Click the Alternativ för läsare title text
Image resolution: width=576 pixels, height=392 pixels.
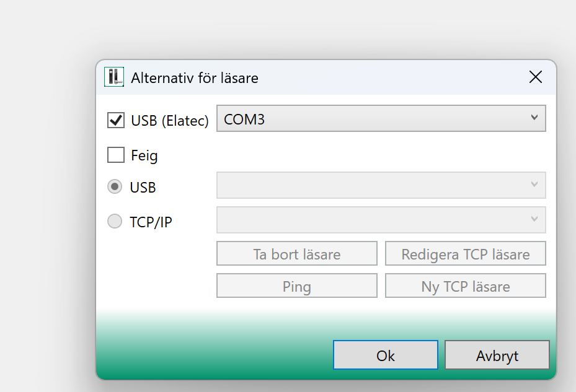pyautogui.click(x=194, y=77)
